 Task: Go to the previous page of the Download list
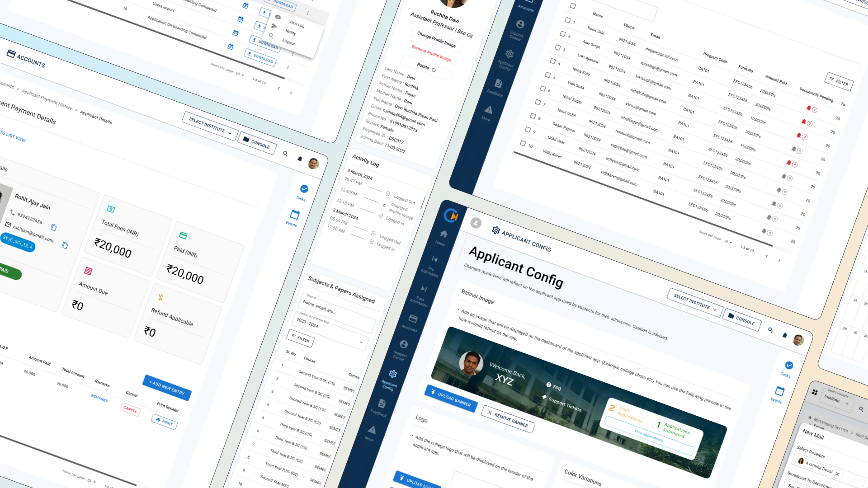tap(278, 88)
